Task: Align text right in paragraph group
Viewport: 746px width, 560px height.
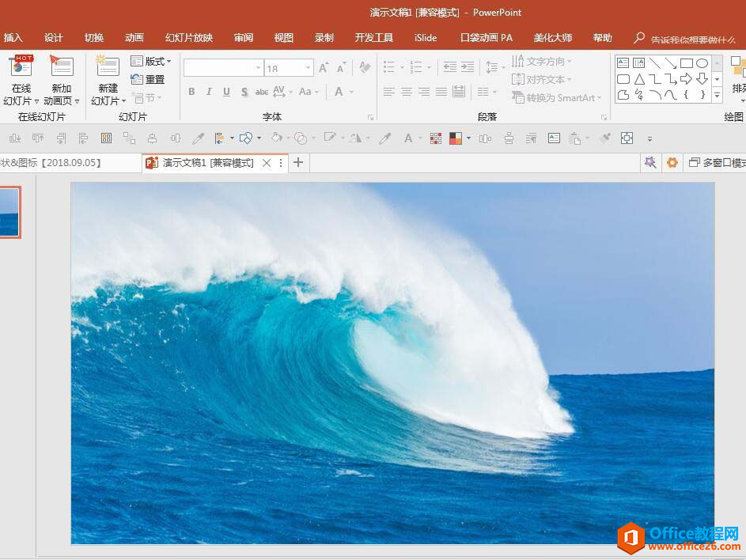Action: [424, 91]
